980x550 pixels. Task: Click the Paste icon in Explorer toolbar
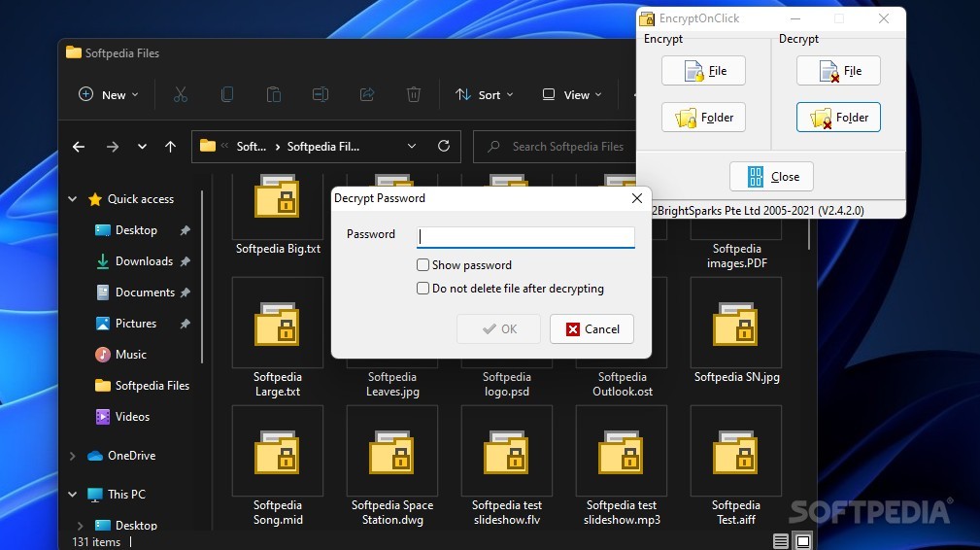tap(274, 95)
